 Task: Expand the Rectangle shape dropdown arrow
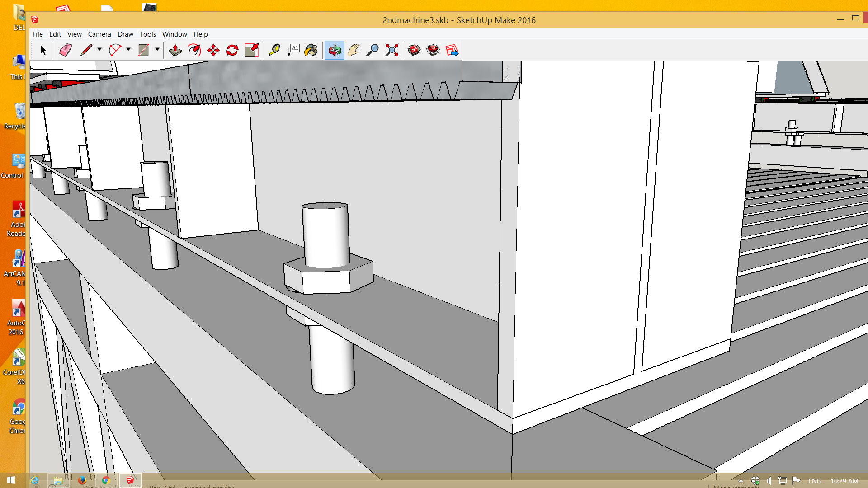pyautogui.click(x=157, y=49)
